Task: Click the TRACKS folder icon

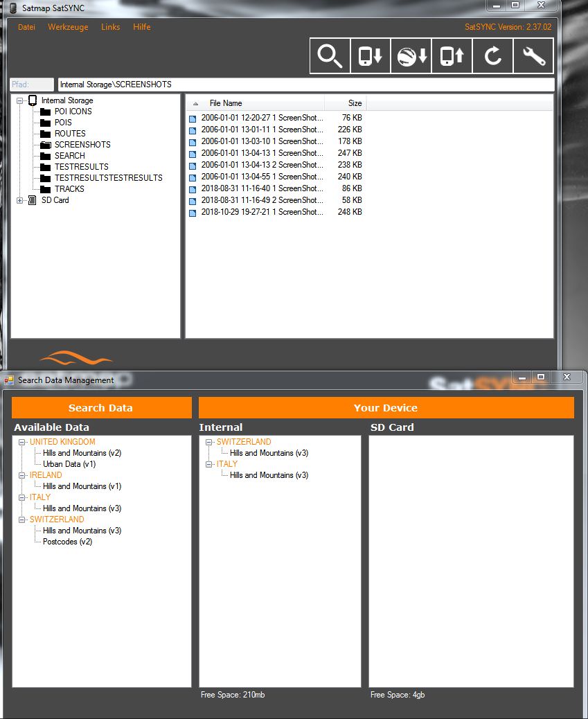Action: point(46,189)
